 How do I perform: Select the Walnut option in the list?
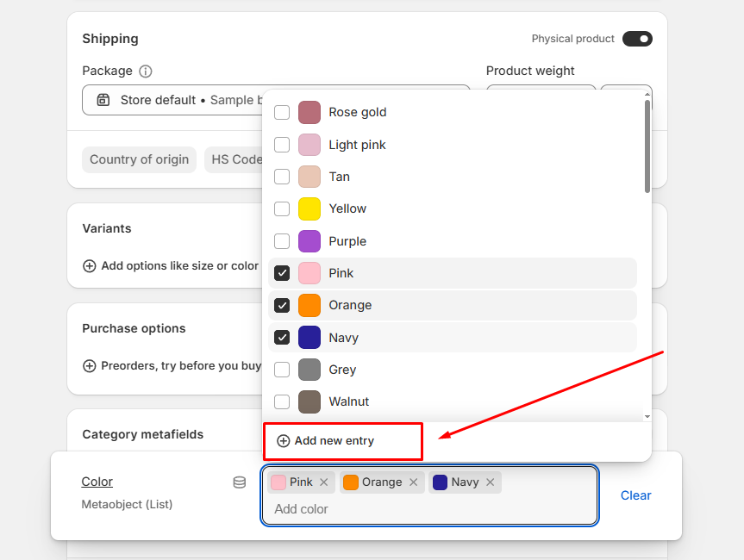point(348,401)
